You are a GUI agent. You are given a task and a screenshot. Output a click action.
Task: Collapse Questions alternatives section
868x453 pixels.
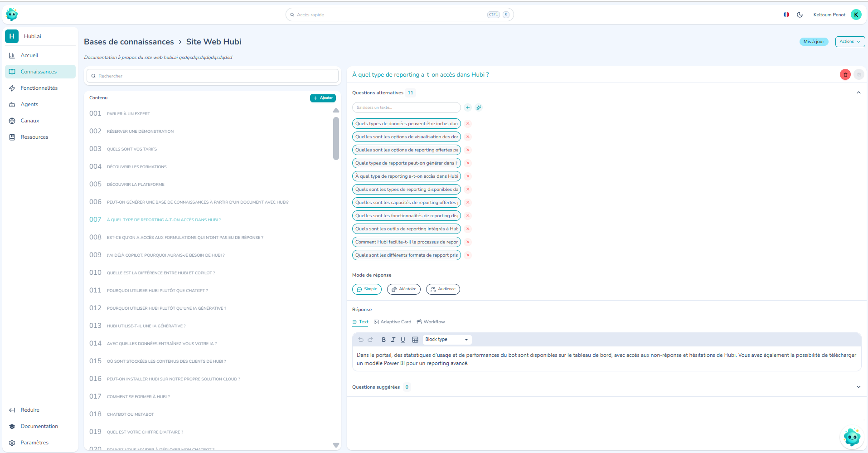pos(858,93)
